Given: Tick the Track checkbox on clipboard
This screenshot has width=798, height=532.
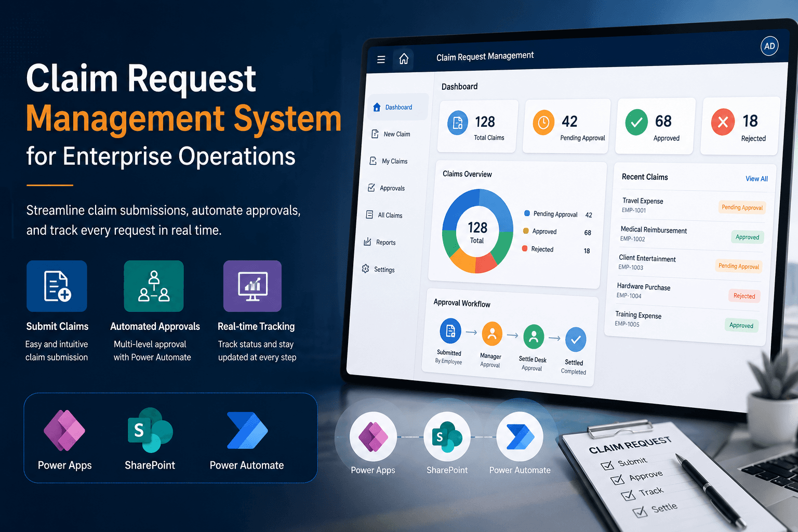Looking at the screenshot, I should pyautogui.click(x=628, y=495).
